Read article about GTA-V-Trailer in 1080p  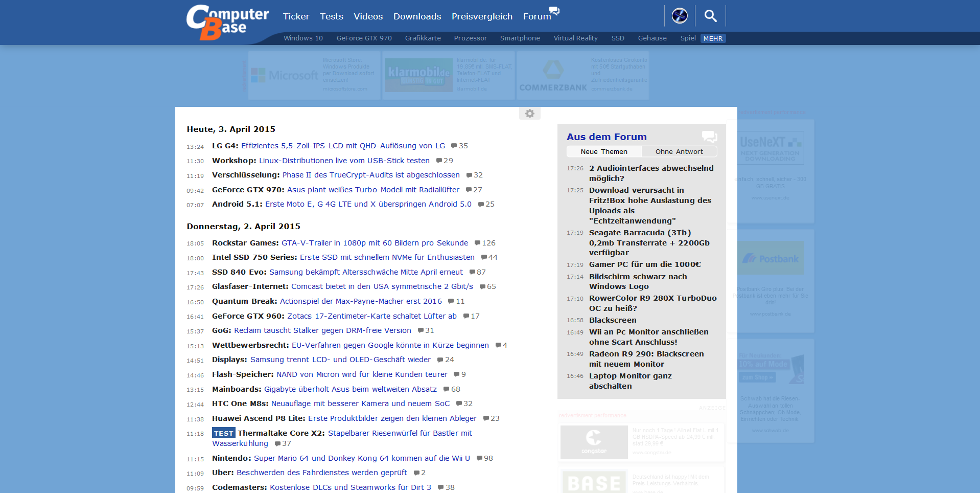[x=375, y=243]
